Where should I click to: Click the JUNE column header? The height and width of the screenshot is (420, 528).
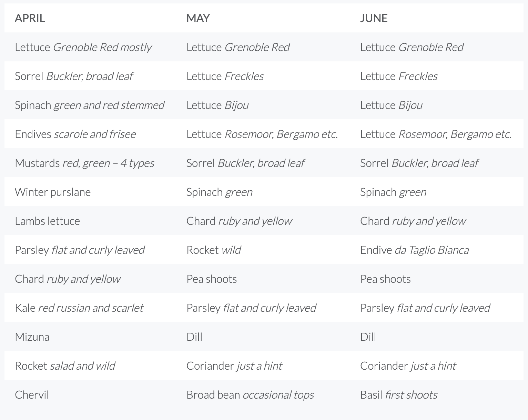click(x=374, y=18)
